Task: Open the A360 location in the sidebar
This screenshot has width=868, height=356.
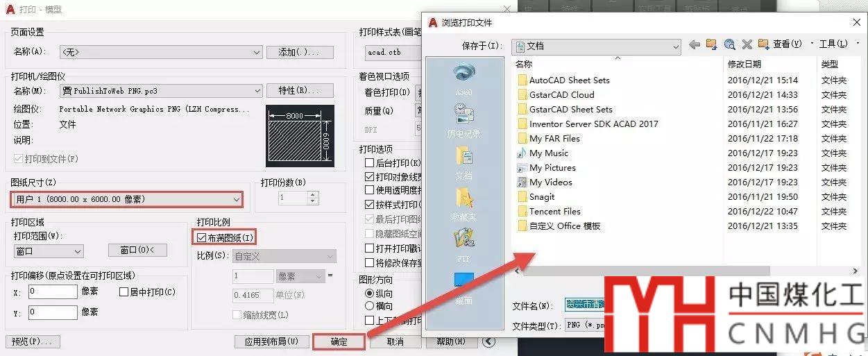Action: pyautogui.click(x=464, y=78)
